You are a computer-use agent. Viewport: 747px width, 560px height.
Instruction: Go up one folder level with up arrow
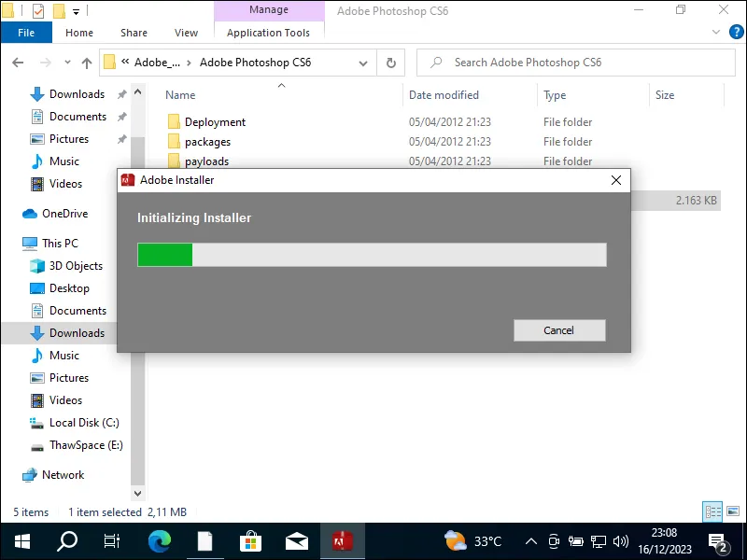pyautogui.click(x=86, y=63)
